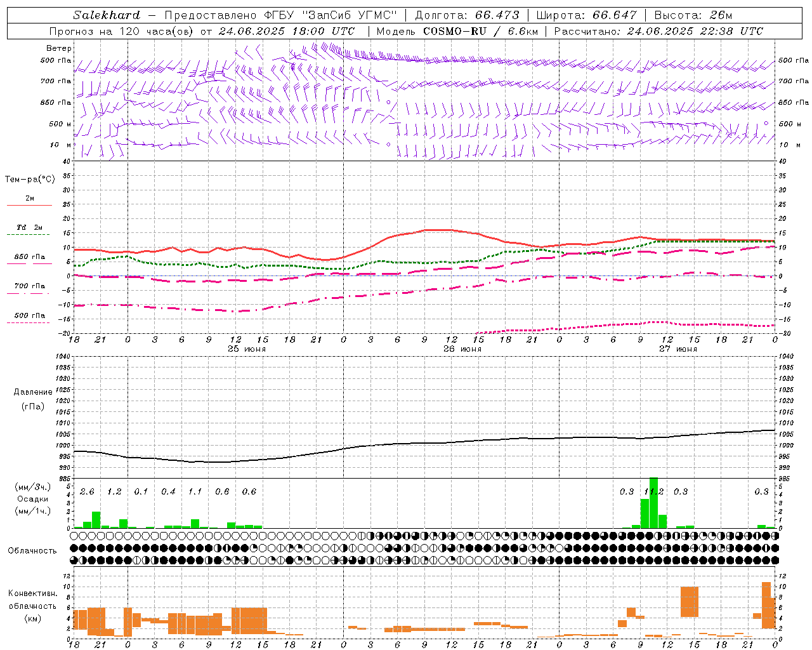The image size is (812, 650).
Task: Click the Salekhard station title
Action: (x=107, y=15)
